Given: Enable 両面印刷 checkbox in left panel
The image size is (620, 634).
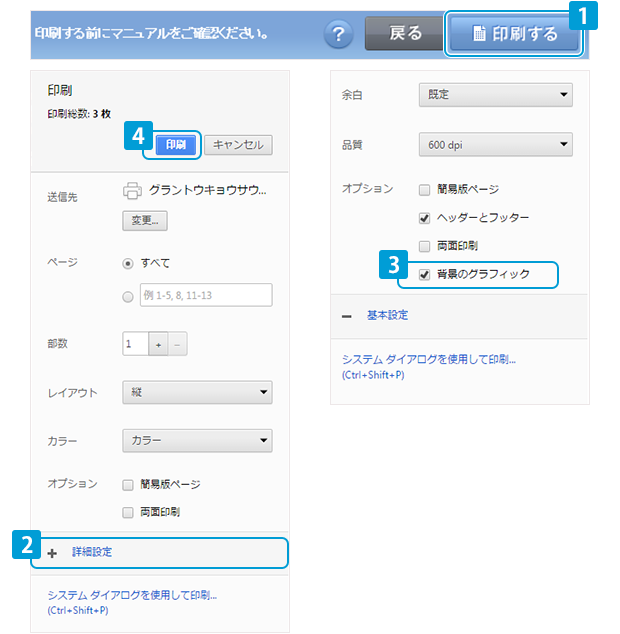Looking at the screenshot, I should click(128, 512).
